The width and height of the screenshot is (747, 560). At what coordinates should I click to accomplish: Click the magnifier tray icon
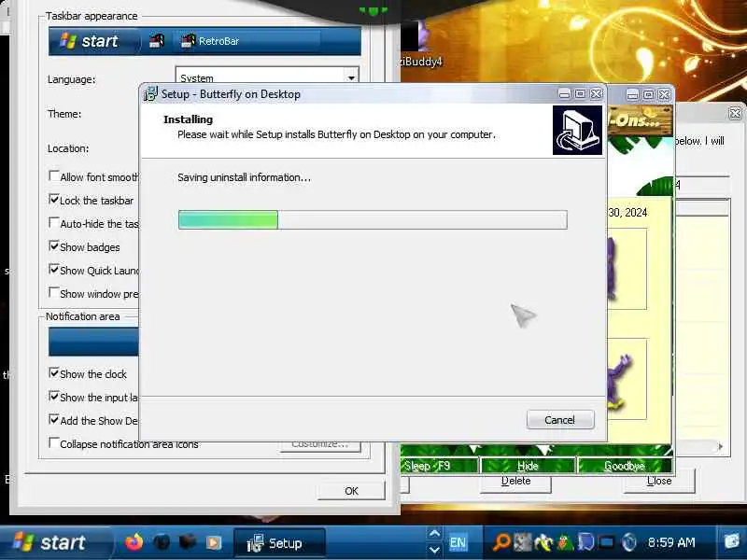pos(501,542)
